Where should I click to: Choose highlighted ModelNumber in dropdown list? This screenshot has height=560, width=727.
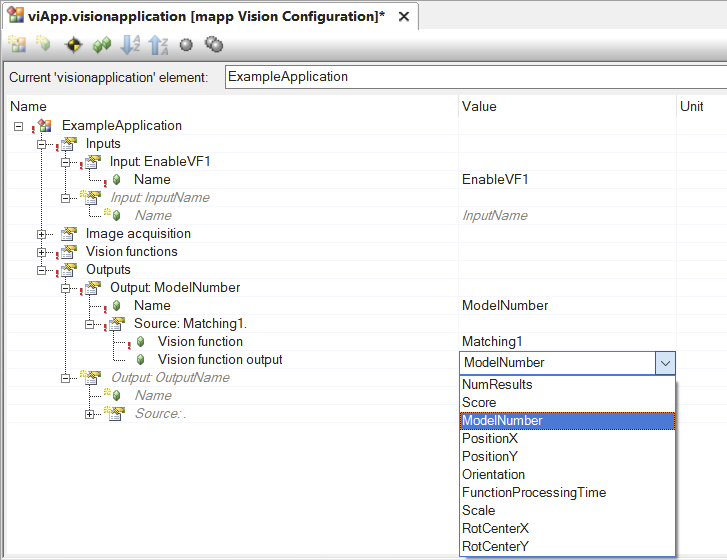click(567, 421)
